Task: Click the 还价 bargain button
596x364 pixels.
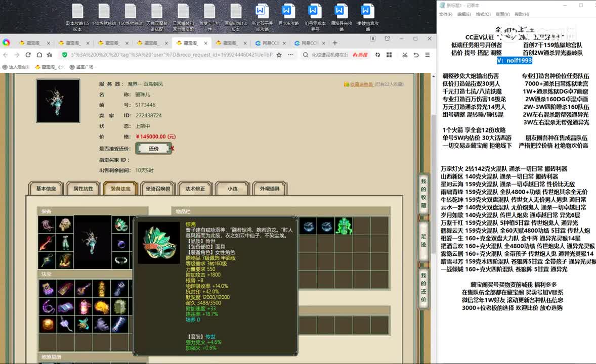Action: pyautogui.click(x=154, y=149)
